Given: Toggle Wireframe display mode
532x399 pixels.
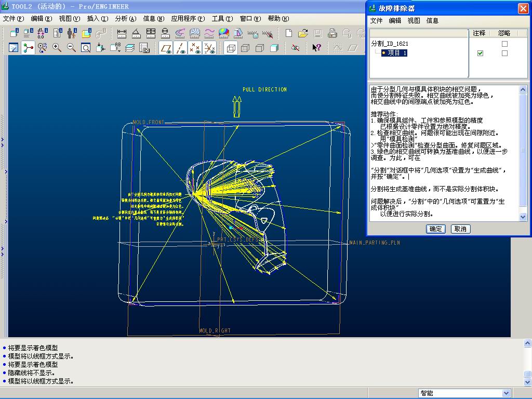Looking at the screenshot, I should pyautogui.click(x=231, y=48).
